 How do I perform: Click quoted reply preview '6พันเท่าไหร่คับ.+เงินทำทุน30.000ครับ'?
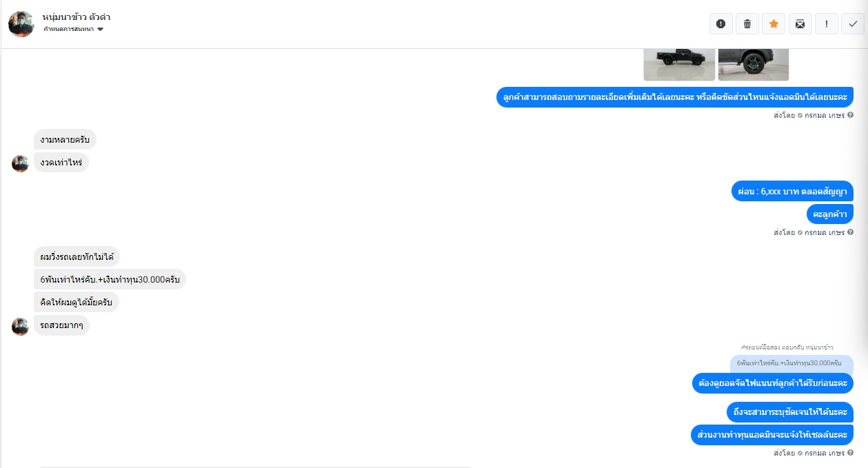[791, 363]
